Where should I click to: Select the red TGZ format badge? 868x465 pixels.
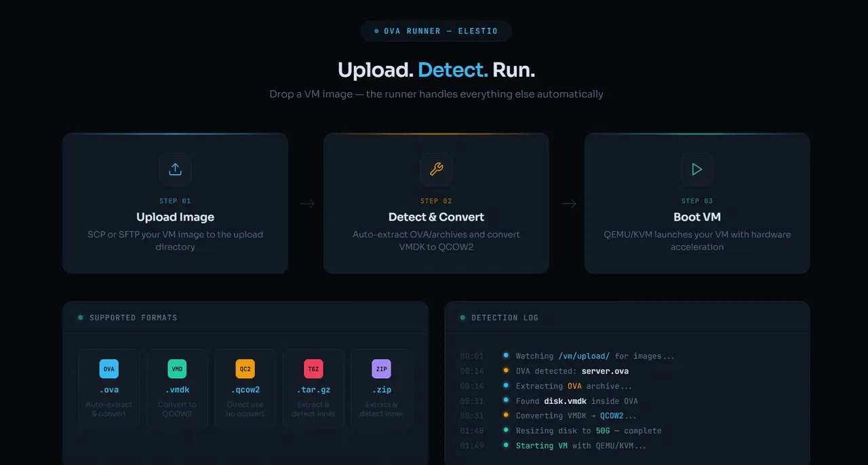(313, 369)
